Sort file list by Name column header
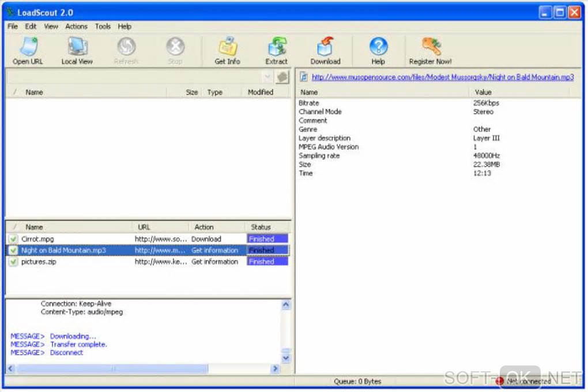The height and width of the screenshot is (392, 588). coord(35,92)
